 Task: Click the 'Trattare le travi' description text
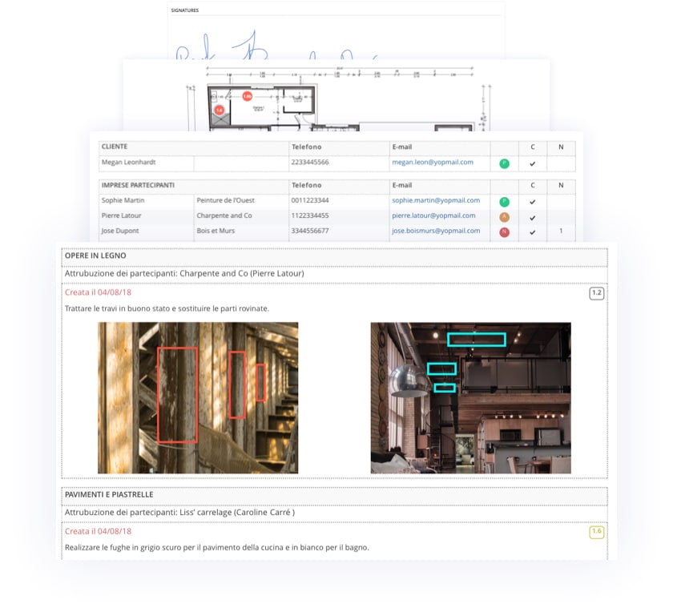click(167, 308)
